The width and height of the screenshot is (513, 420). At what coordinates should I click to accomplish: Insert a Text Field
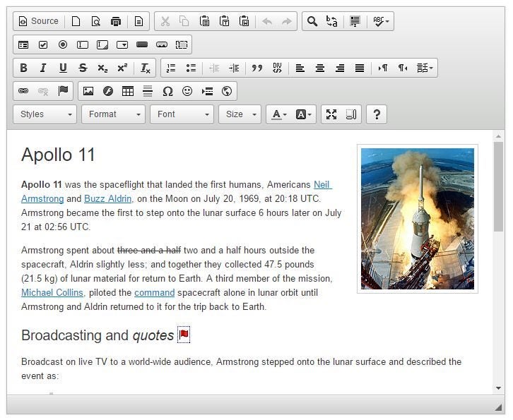[x=83, y=44]
